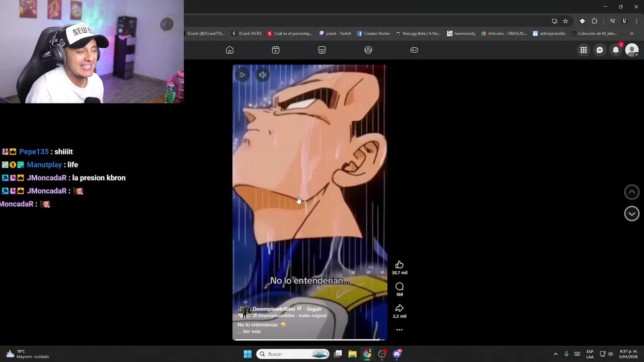Click the microphone tray icon

click(x=567, y=354)
